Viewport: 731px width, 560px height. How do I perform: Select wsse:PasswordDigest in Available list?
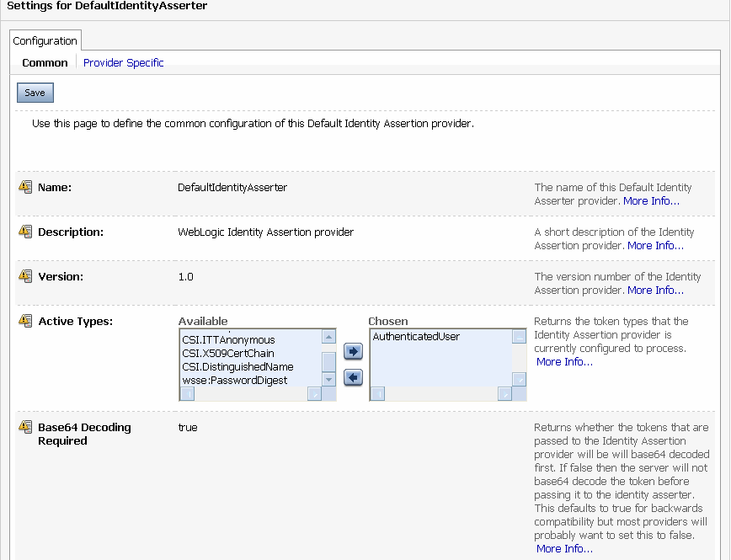pyautogui.click(x=234, y=381)
